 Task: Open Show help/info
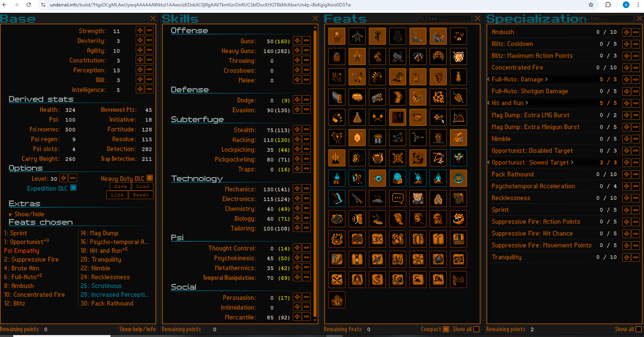click(138, 329)
